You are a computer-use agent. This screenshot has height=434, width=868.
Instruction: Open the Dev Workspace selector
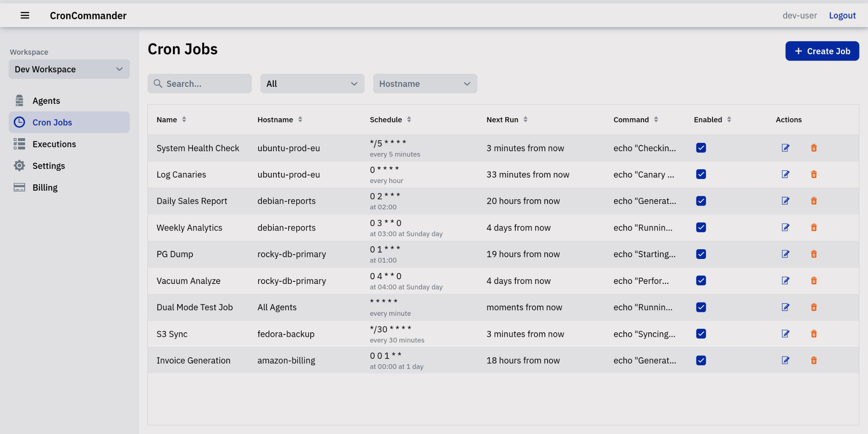point(69,69)
